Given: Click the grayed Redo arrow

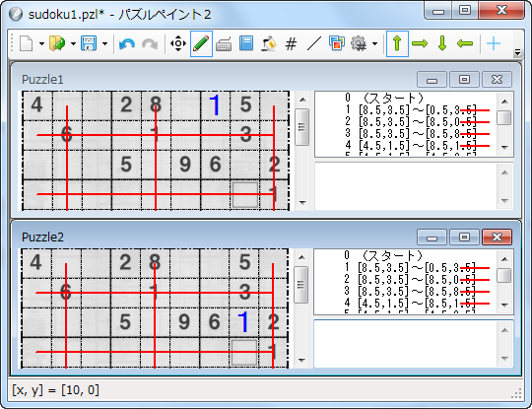Looking at the screenshot, I should click(150, 44).
